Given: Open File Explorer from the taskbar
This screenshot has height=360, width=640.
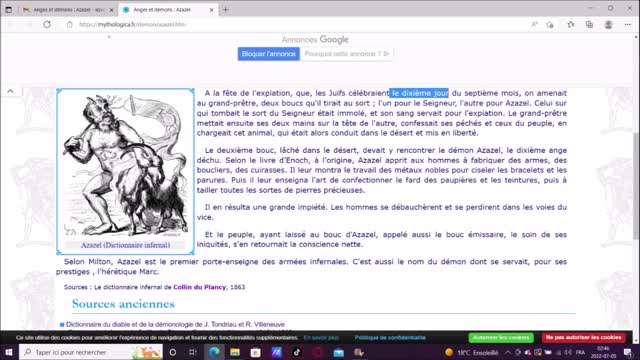Looking at the screenshot, I should (x=235, y=352).
